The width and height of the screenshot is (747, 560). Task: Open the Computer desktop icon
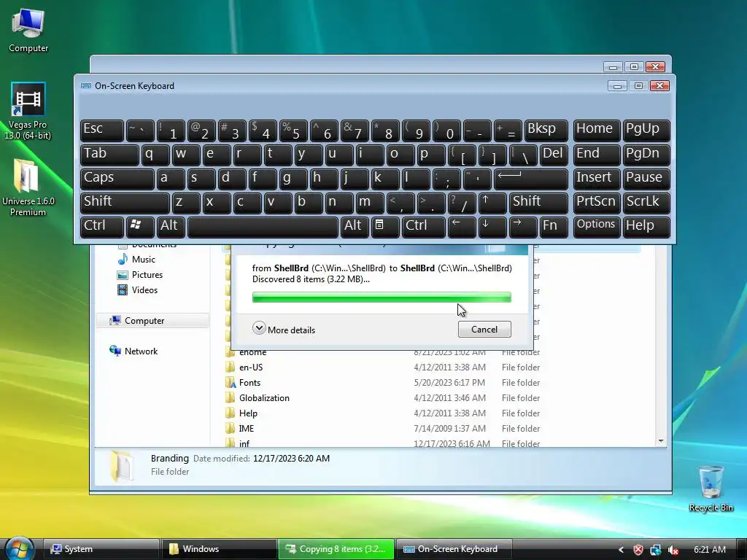point(28,29)
